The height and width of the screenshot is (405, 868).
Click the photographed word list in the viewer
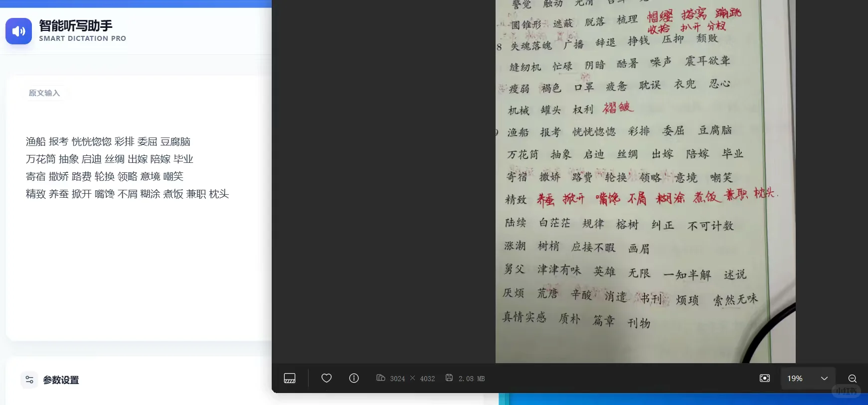point(646,181)
